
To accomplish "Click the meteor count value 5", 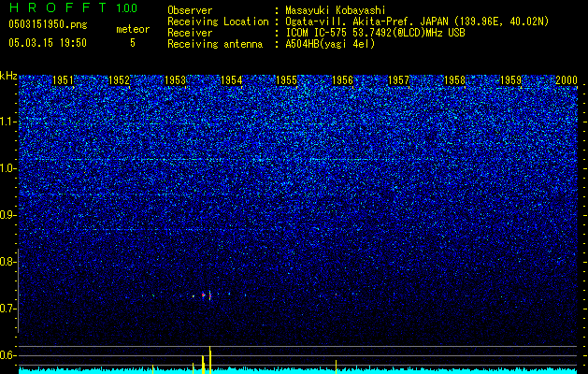I will tap(133, 43).
